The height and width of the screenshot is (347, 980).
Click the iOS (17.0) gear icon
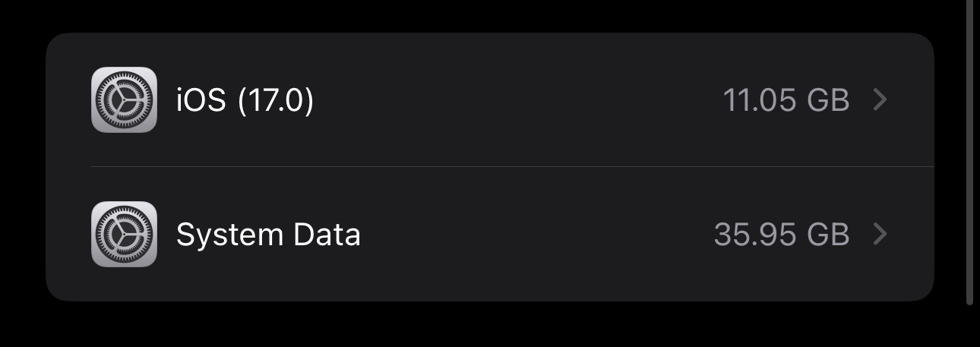pyautogui.click(x=124, y=100)
